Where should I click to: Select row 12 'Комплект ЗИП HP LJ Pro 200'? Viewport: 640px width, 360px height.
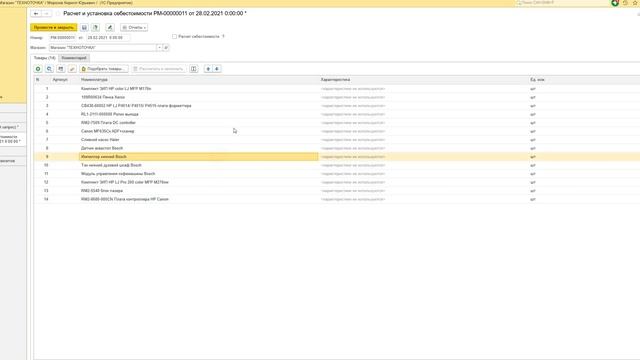point(337,182)
